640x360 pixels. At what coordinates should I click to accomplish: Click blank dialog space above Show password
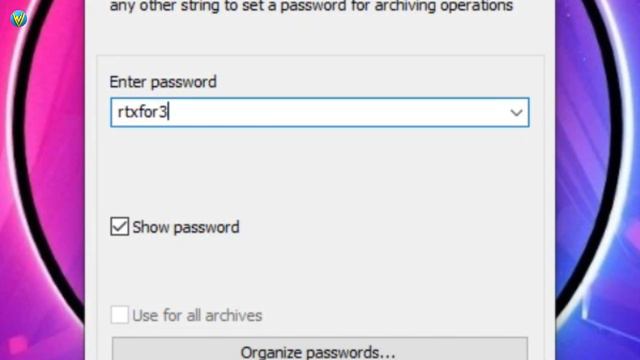pos(320,171)
